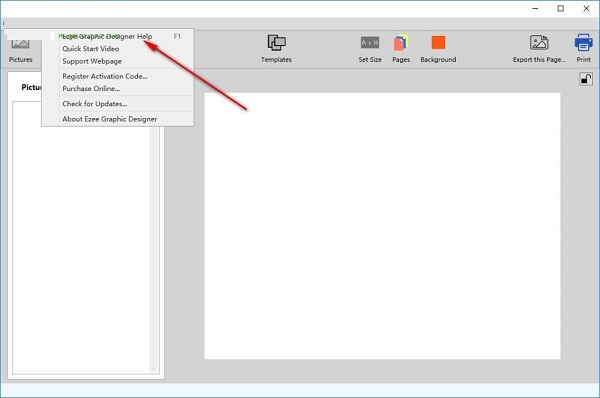600x398 pixels.
Task: Choose Check for Updates menu item
Action: 117,104
